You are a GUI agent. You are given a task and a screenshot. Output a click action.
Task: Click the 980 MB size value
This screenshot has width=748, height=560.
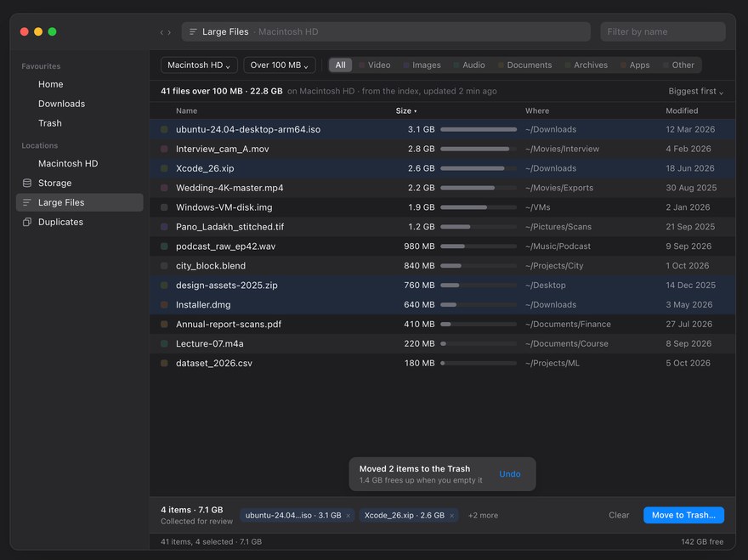pyautogui.click(x=419, y=246)
